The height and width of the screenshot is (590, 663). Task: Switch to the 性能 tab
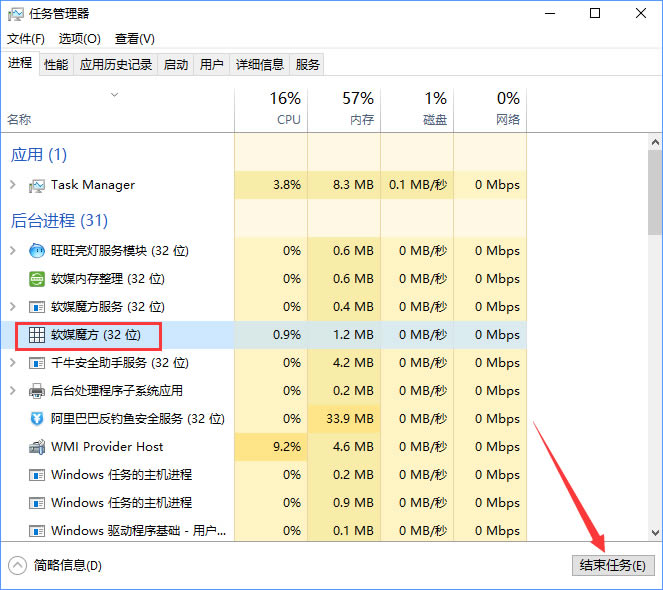tap(56, 65)
